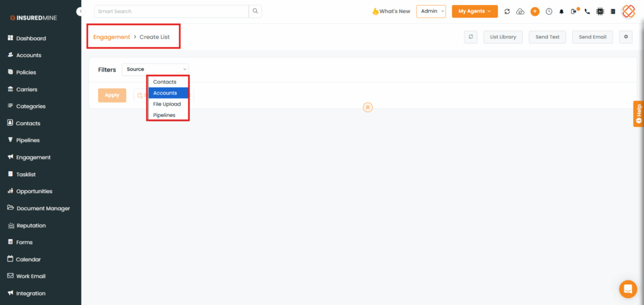Click the orange plus add icon

(535, 11)
